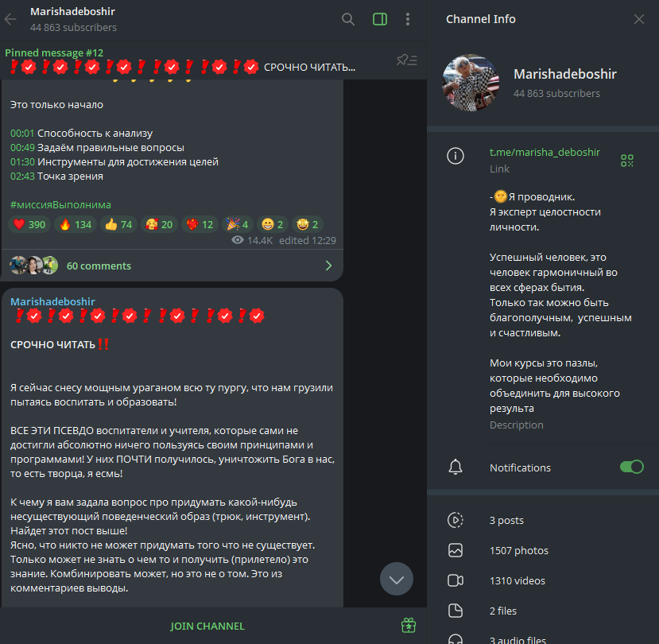Screen dimensions: 659x644
Task: Click the JOIN CHANNEL button
Action: (207, 626)
